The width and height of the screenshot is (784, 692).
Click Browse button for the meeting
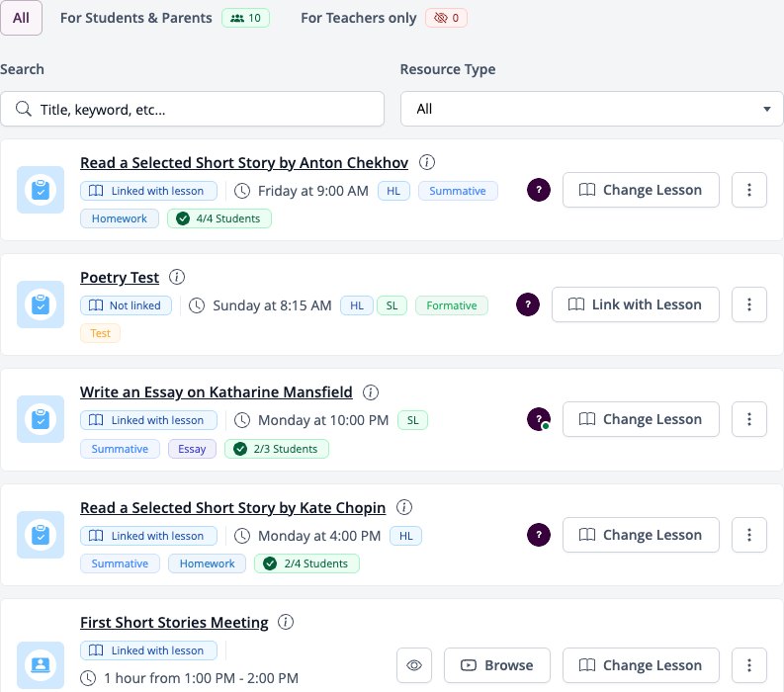coord(497,665)
